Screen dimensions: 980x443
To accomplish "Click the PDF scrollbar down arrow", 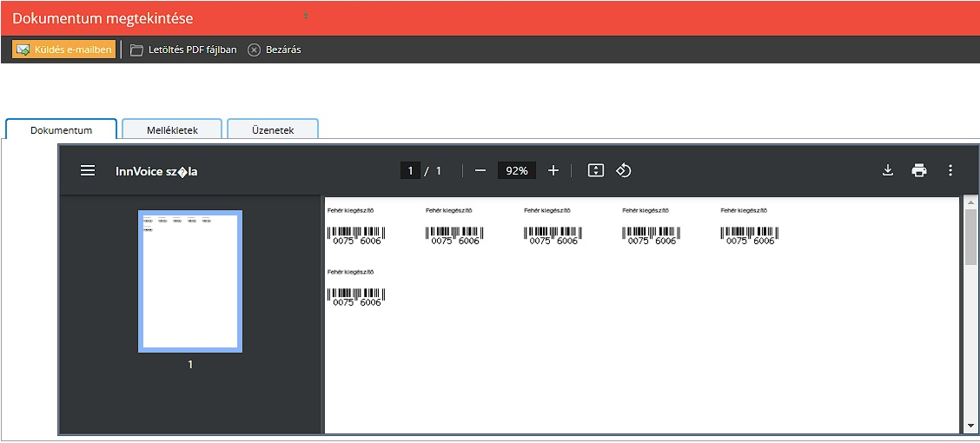I will tap(970, 426).
